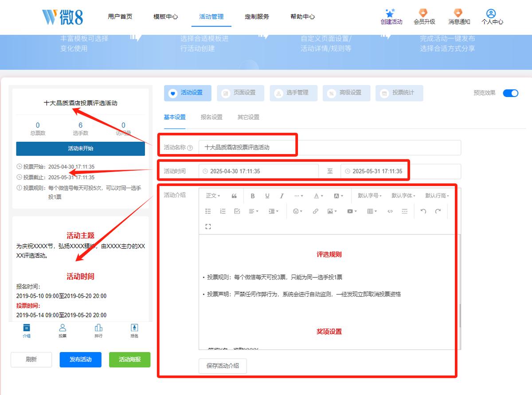Image resolution: width=532 pixels, height=395 pixels.
Task: Click the help icon beside 活动名称
Action: (190, 148)
